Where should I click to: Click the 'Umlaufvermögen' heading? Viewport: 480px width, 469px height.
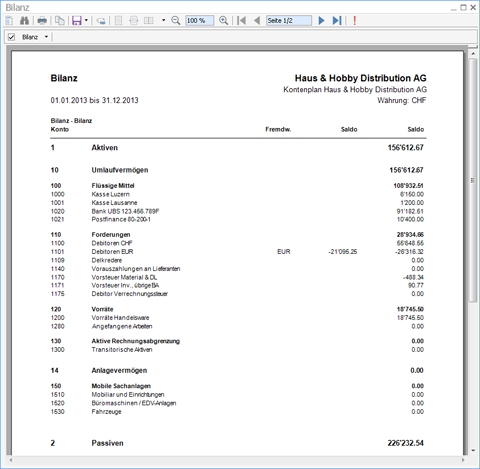120,170
